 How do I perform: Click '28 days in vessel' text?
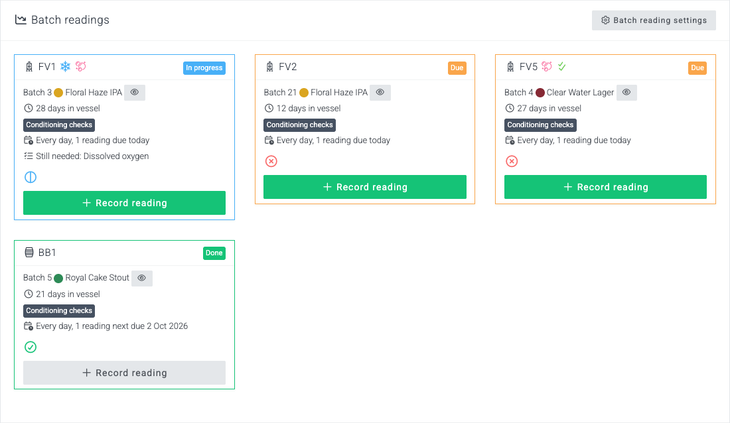pos(68,108)
